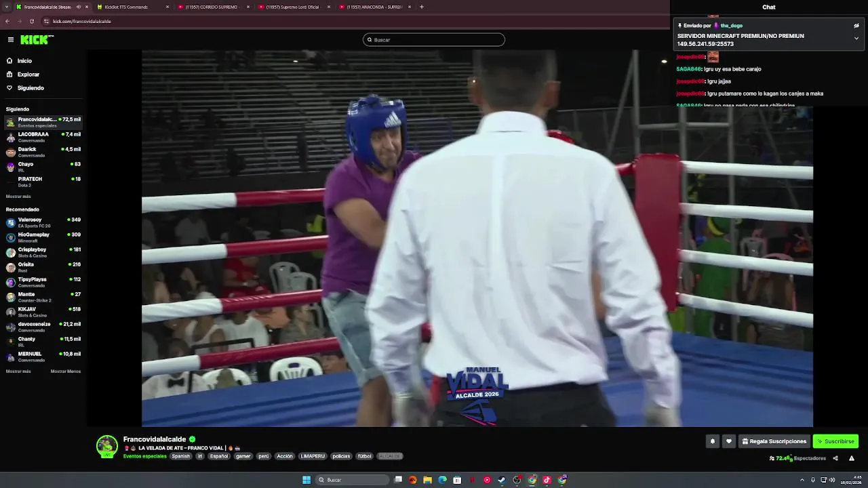Select the gamer tag
This screenshot has width=868, height=488.
click(x=243, y=456)
